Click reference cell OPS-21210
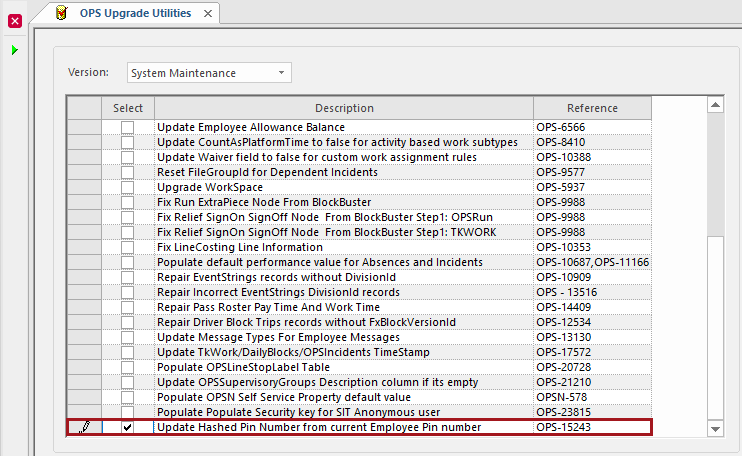Screen dimensions: 742x456 coord(592,382)
